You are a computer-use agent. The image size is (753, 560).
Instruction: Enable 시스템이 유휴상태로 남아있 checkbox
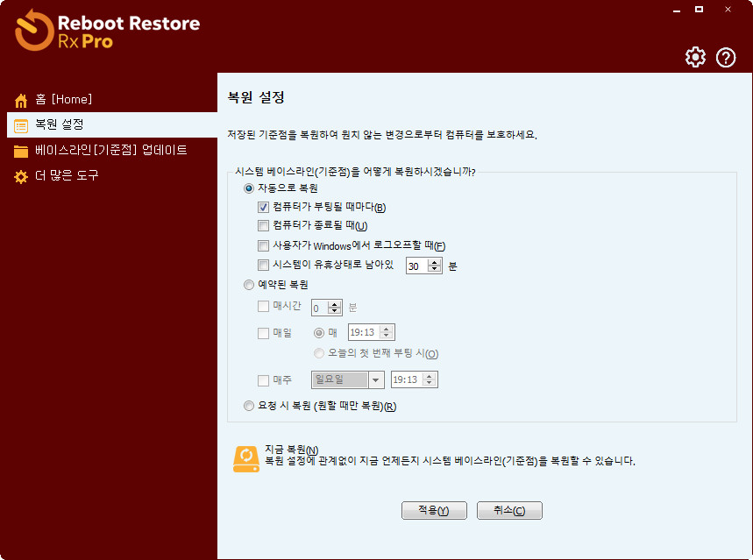click(263, 266)
